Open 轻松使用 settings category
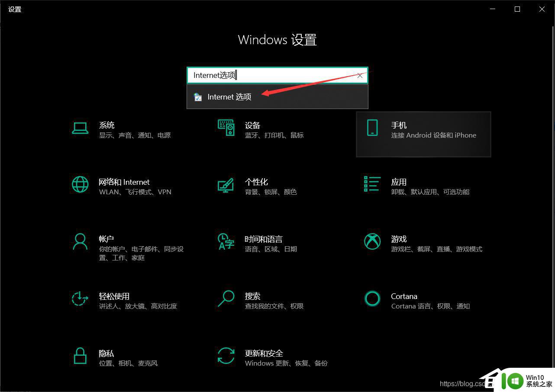Image resolution: width=555 pixels, height=392 pixels. [x=114, y=296]
